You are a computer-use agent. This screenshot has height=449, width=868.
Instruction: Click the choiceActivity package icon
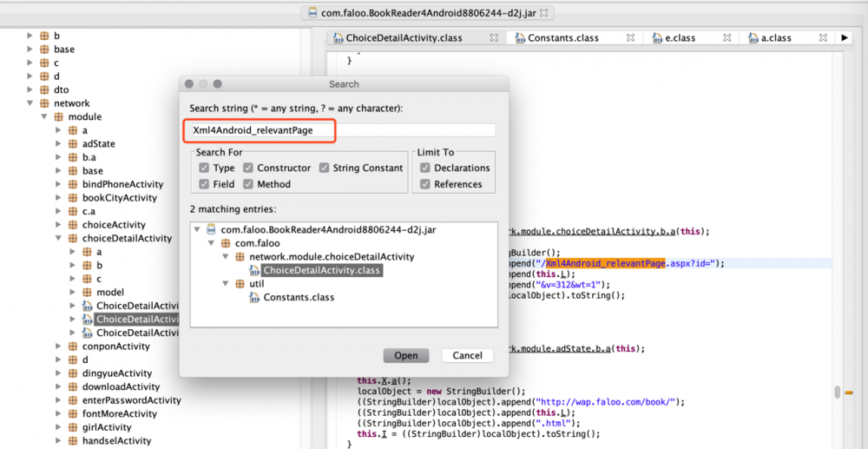73,225
